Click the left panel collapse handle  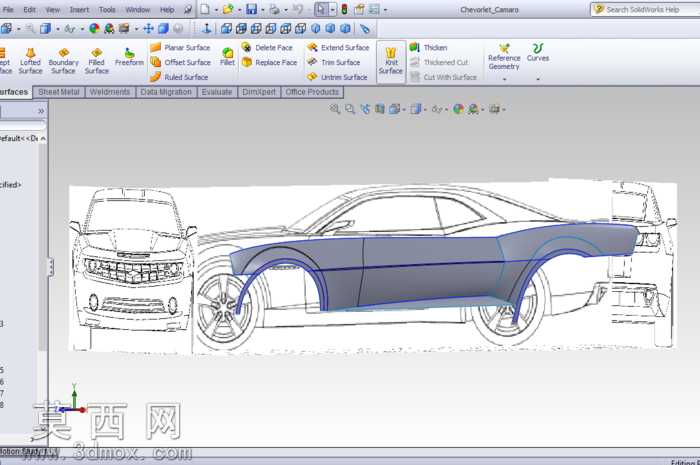tap(50, 267)
